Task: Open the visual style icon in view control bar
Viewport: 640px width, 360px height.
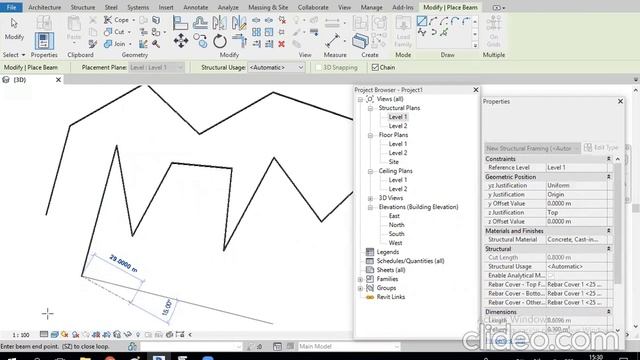Action: tap(54, 335)
